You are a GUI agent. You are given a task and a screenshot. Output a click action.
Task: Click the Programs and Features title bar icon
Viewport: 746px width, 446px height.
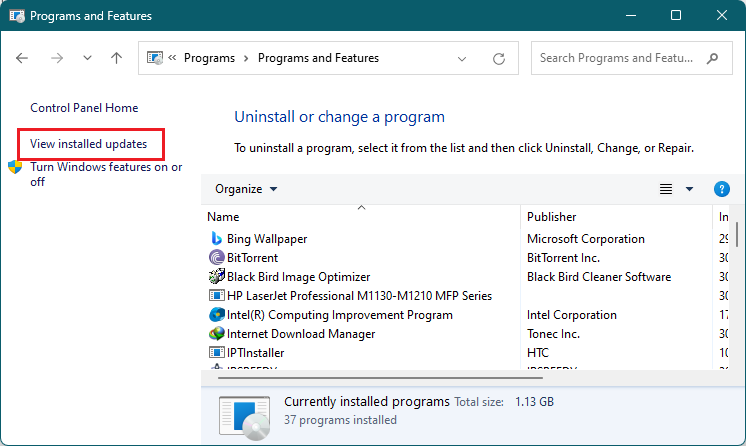click(x=17, y=16)
